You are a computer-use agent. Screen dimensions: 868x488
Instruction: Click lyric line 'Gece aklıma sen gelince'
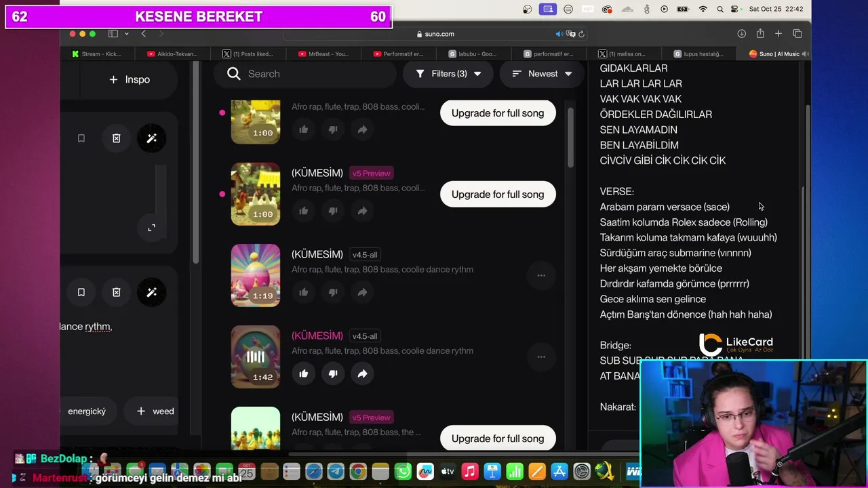click(x=653, y=299)
